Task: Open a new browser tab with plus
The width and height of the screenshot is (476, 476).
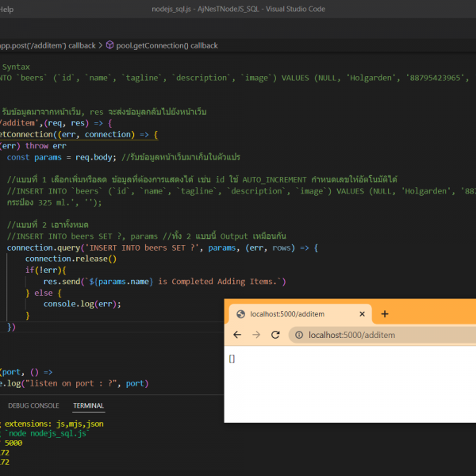Action: (385, 313)
